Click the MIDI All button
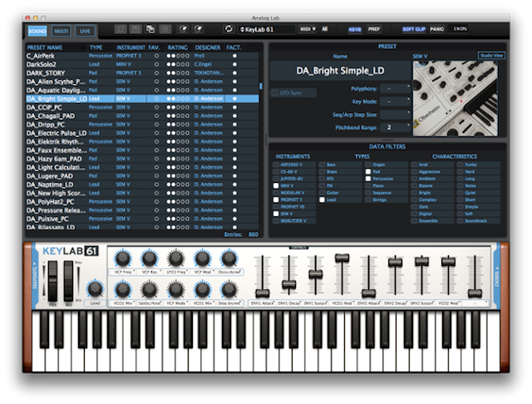The height and width of the screenshot is (404, 532). point(325,30)
